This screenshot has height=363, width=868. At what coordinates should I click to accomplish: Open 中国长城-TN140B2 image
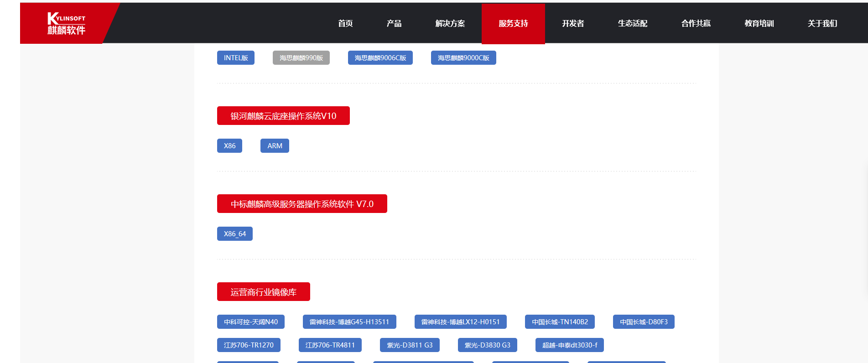tap(560, 322)
